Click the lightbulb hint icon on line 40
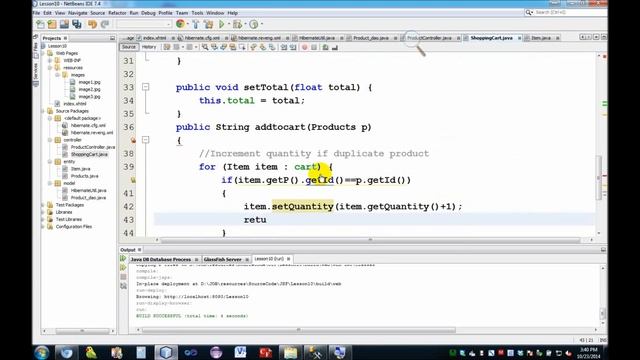Screen dimensions: 640x360 coord(133,180)
